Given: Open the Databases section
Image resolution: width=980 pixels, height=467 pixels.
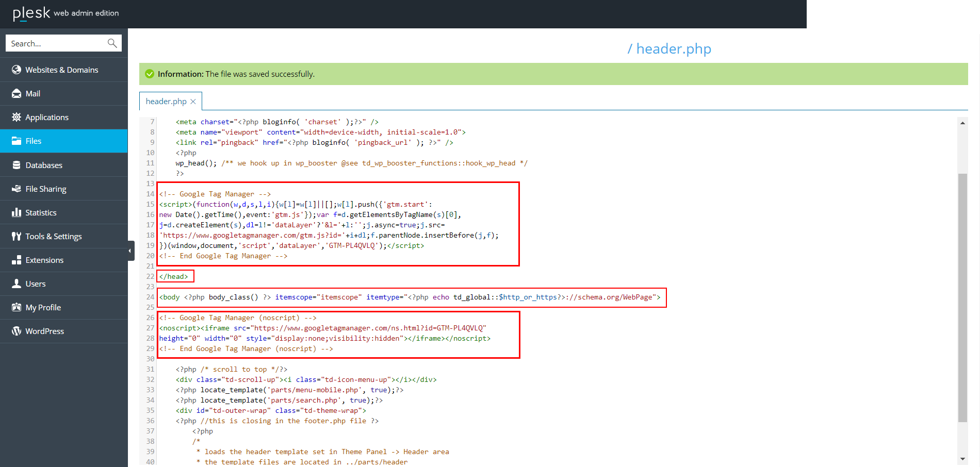Looking at the screenshot, I should click(x=63, y=165).
